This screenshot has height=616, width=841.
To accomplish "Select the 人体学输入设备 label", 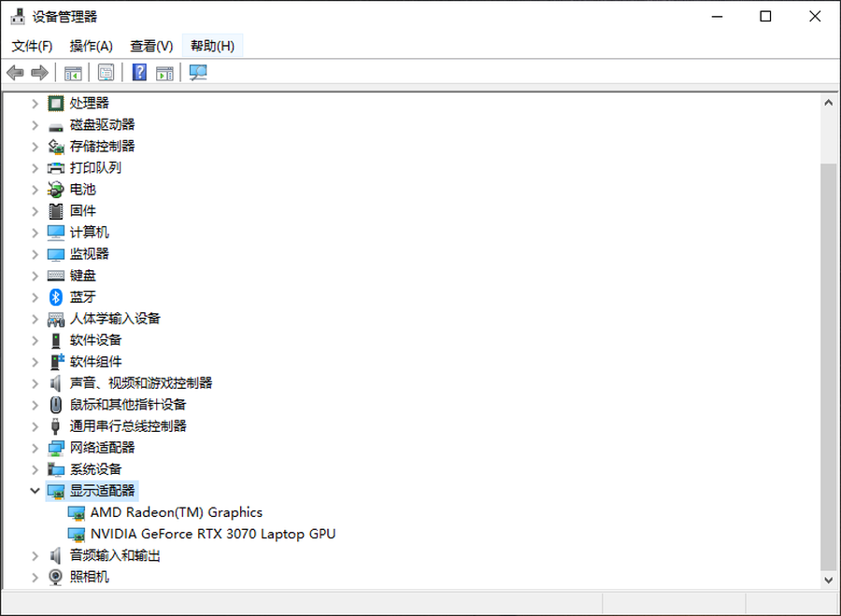I will point(115,319).
